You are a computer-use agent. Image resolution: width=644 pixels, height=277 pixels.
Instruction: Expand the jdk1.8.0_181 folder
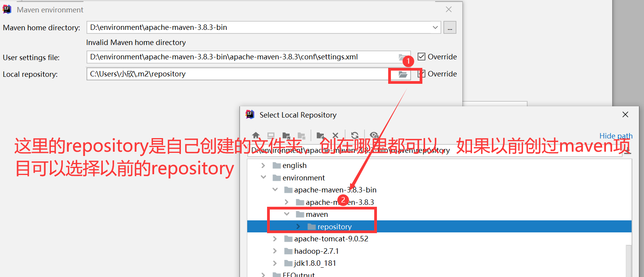point(275,263)
